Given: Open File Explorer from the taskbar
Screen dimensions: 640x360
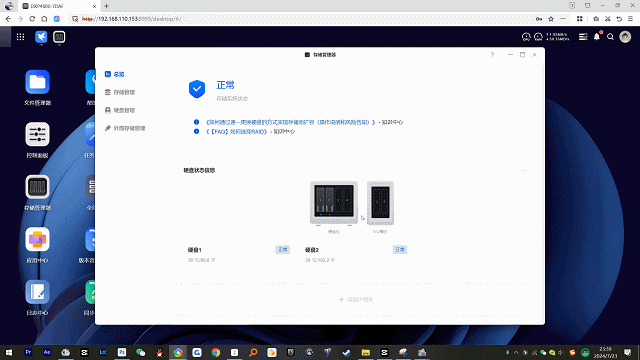Looking at the screenshot, I should click(x=365, y=352).
